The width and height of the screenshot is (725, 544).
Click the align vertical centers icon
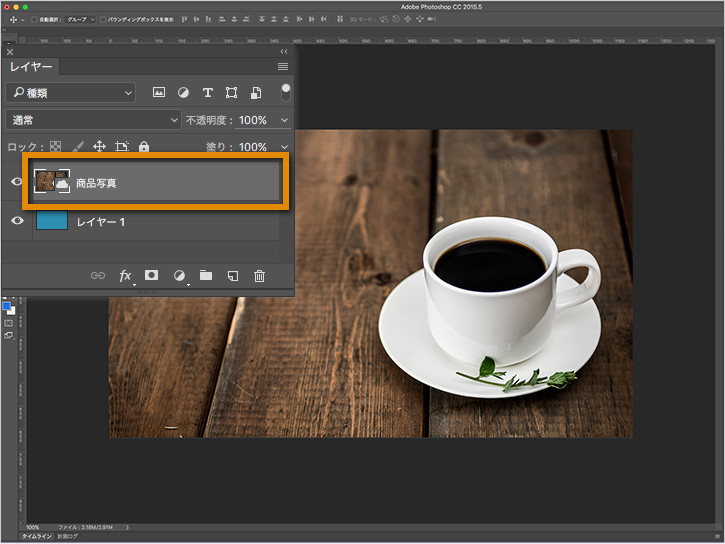pos(196,19)
